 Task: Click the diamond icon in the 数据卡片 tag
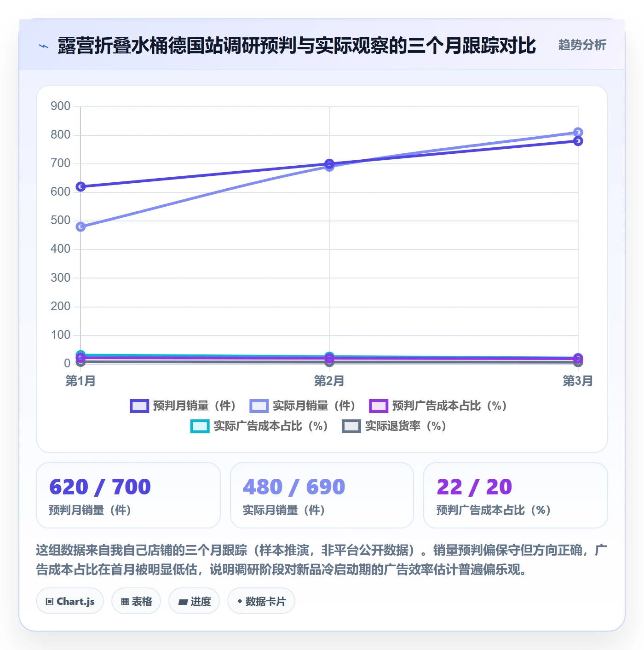coord(240,601)
